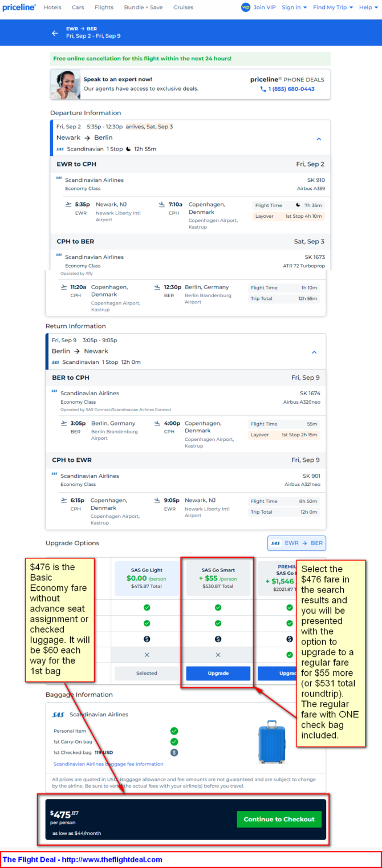Click the takeoff icon beside 5:35p Newark
The height and width of the screenshot is (868, 382).
tap(69, 204)
